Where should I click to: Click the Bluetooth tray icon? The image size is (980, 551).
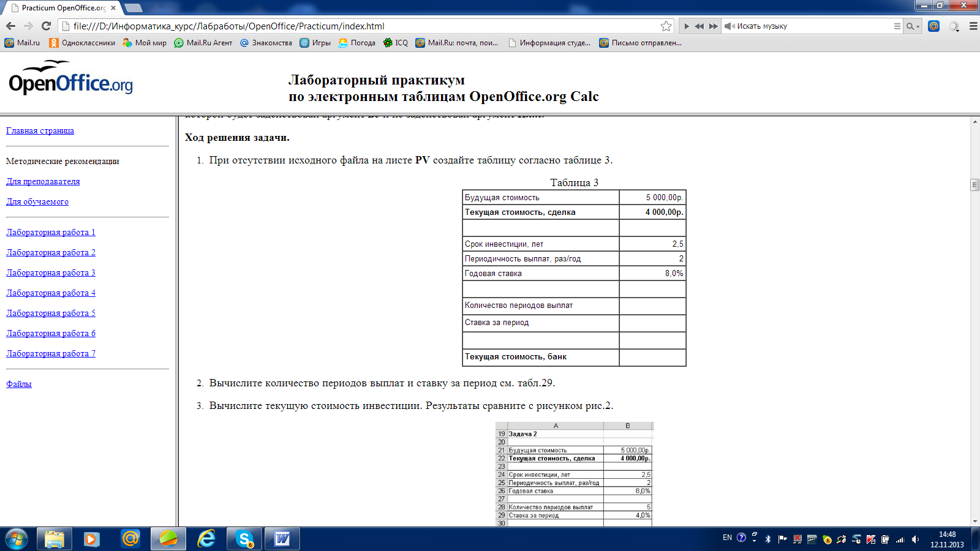point(768,539)
